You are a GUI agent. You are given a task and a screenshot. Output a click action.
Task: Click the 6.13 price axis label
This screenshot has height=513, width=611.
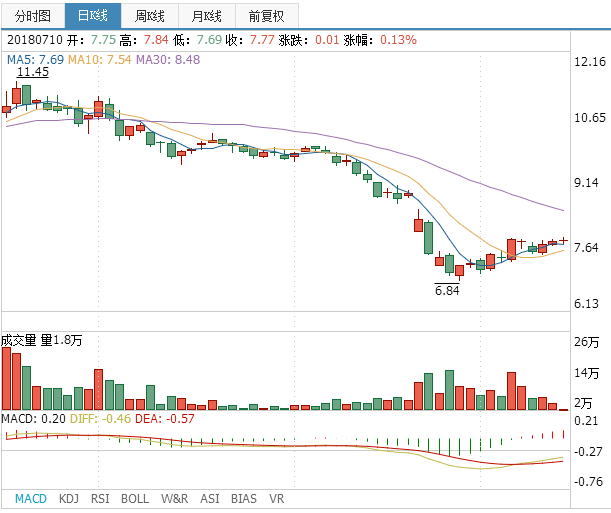point(586,303)
